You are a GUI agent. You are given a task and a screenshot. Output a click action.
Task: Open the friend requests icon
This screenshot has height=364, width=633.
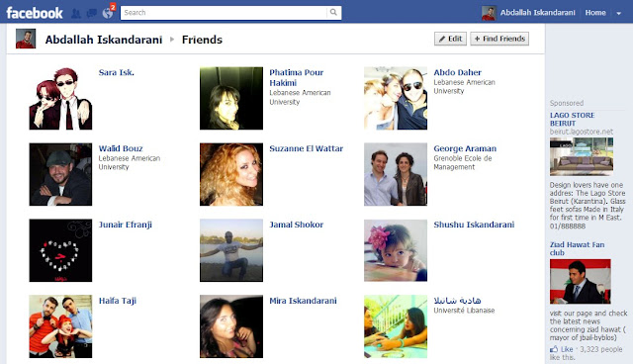click(76, 13)
